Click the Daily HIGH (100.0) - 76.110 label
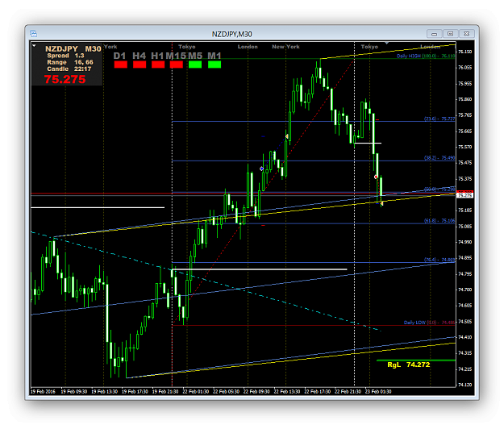 click(x=426, y=56)
